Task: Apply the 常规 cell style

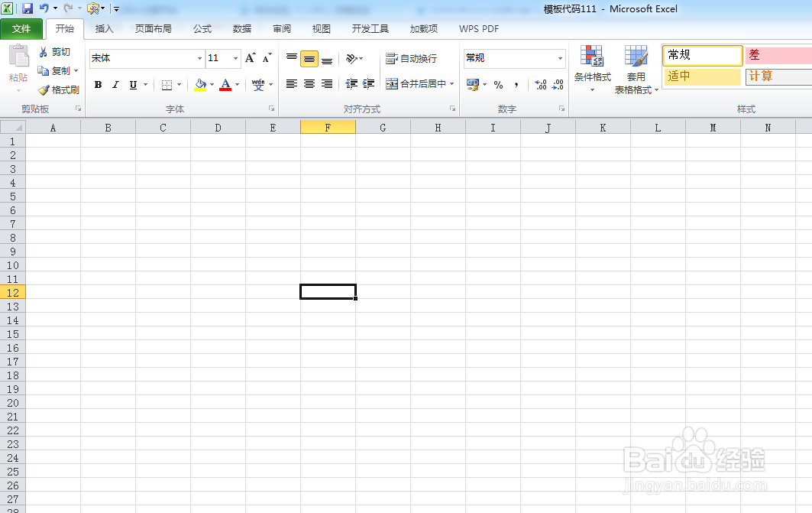Action: (x=703, y=55)
